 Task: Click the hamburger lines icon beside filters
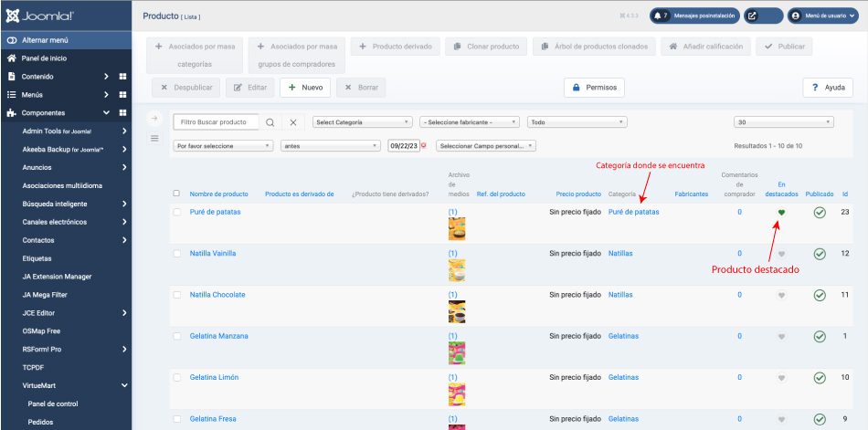tap(154, 138)
